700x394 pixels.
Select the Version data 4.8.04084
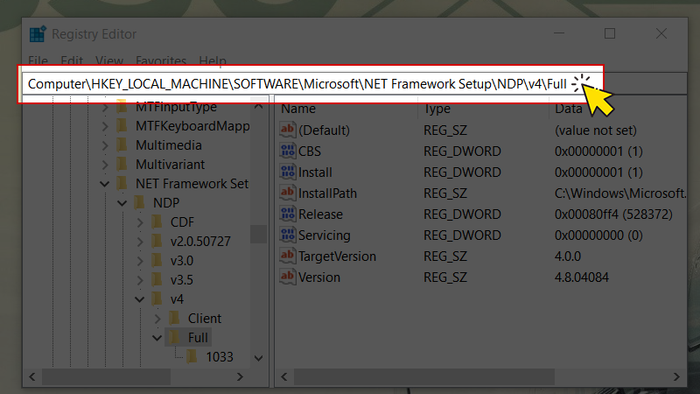pos(582,277)
